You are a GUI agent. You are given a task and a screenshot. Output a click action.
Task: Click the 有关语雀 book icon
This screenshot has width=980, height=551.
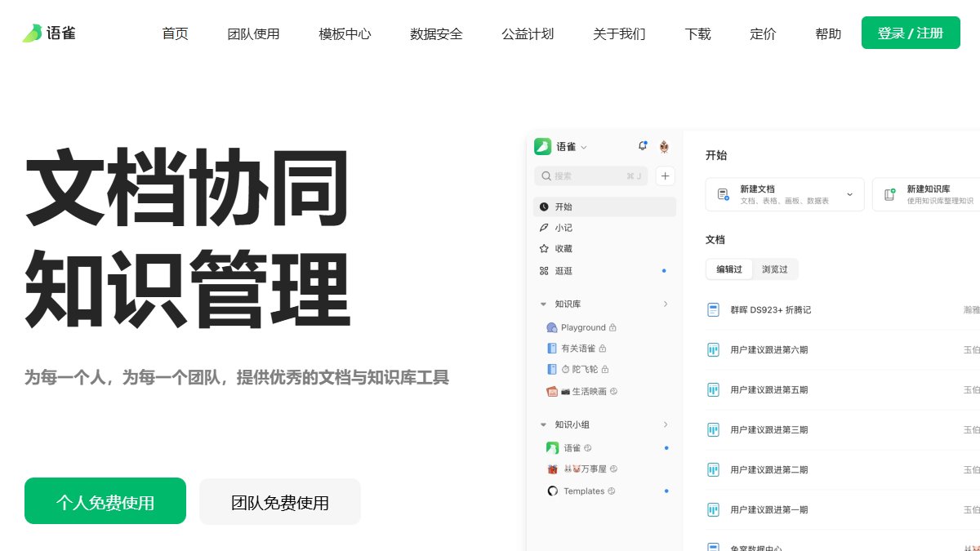[552, 349]
